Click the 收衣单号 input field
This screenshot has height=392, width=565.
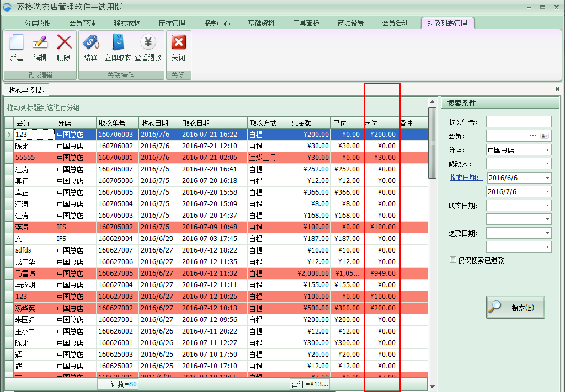pyautogui.click(x=519, y=122)
